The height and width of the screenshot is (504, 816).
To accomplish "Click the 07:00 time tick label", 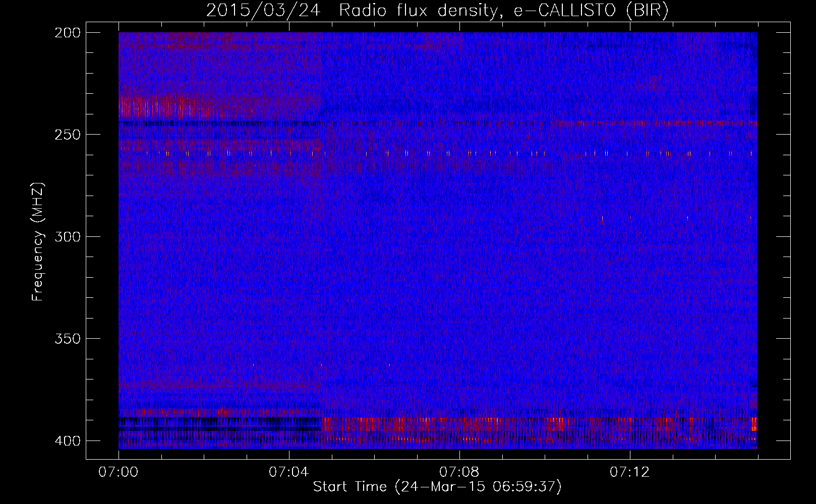I will tap(119, 472).
